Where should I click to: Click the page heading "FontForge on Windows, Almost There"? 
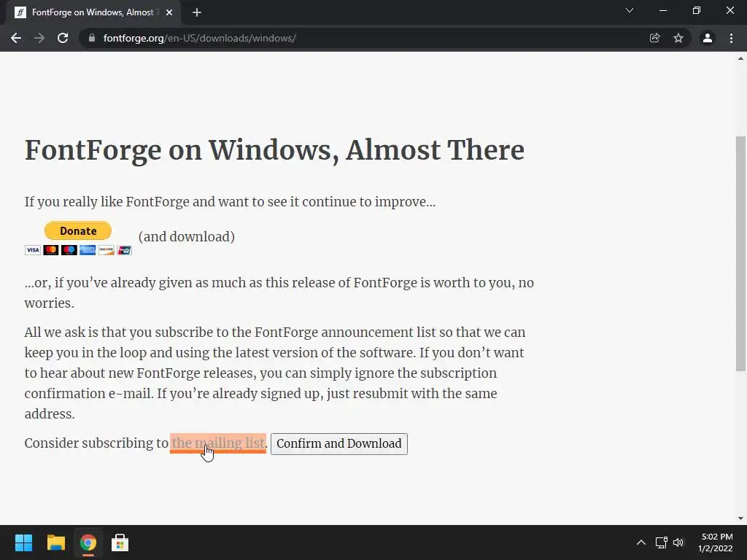(274, 150)
